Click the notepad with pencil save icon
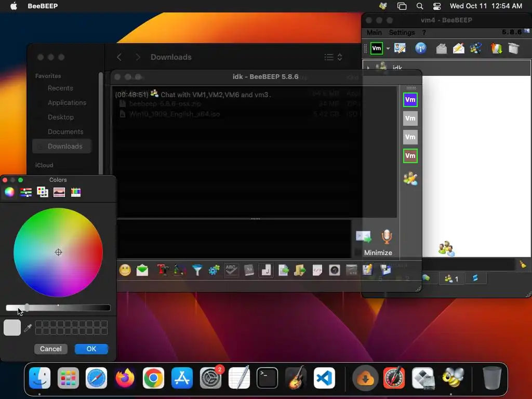The image size is (532, 399). point(368,270)
